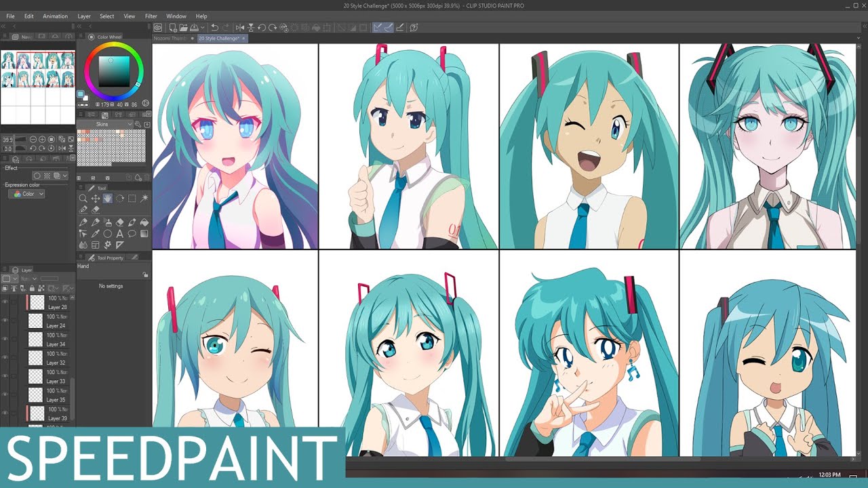Image resolution: width=868 pixels, height=488 pixels.
Task: Select the Fill bucket tool
Action: (144, 223)
